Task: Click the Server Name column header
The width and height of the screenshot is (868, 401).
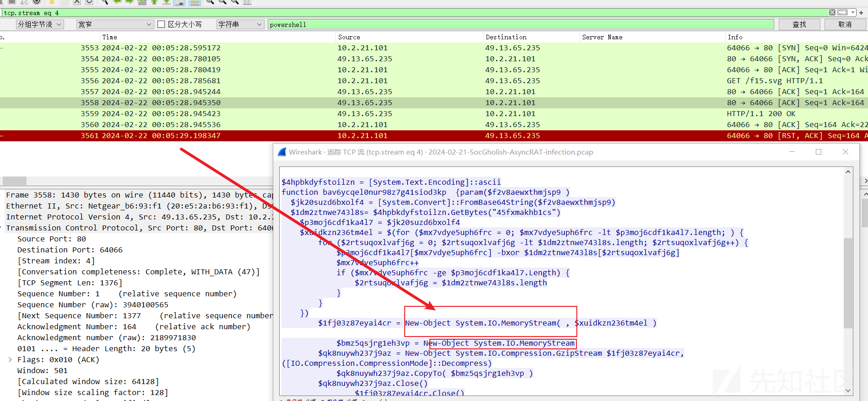Action: [652, 37]
